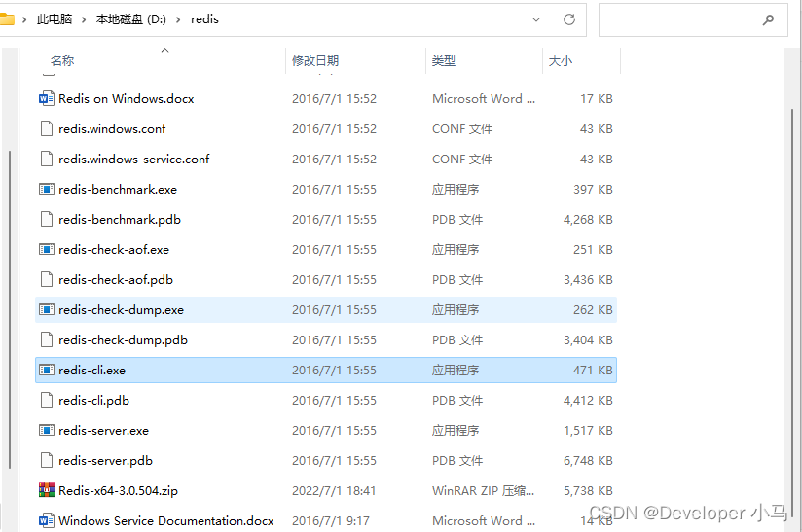
Task: Click the 6,748 KB size value
Action: click(588, 460)
